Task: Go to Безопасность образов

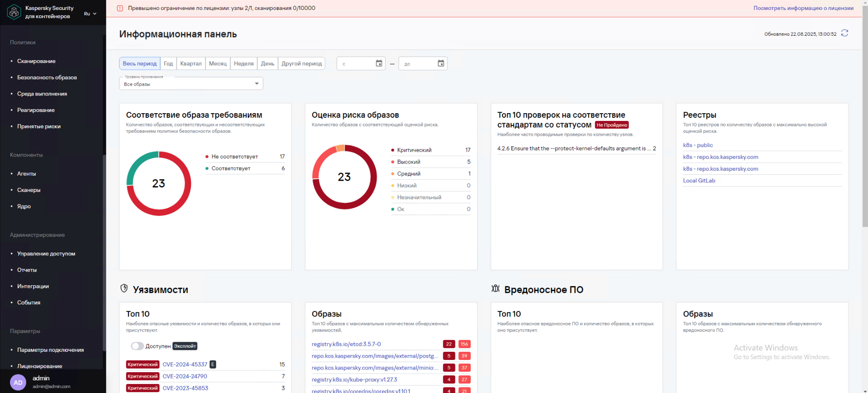Action: (47, 77)
